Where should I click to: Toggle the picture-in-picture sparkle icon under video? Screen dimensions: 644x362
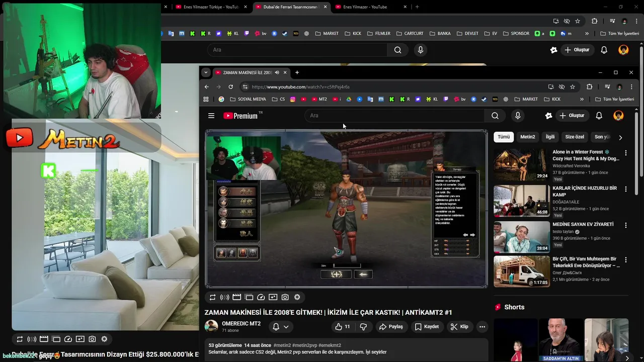[x=273, y=297]
